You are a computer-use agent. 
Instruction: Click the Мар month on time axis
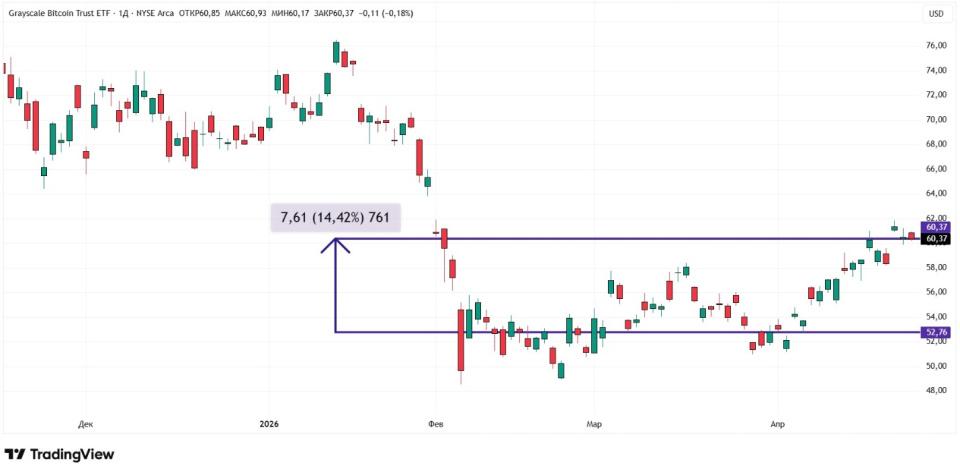tap(595, 424)
